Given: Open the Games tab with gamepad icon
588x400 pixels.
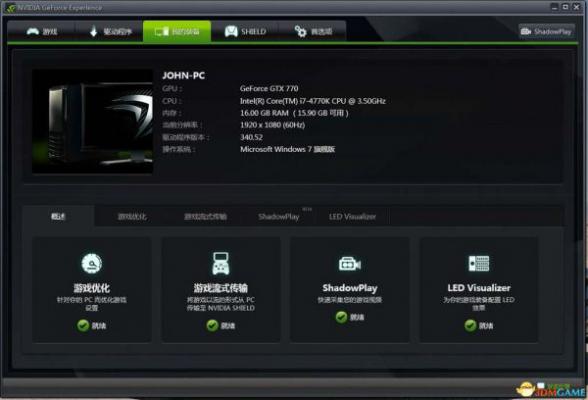Looking at the screenshot, I should (42, 31).
